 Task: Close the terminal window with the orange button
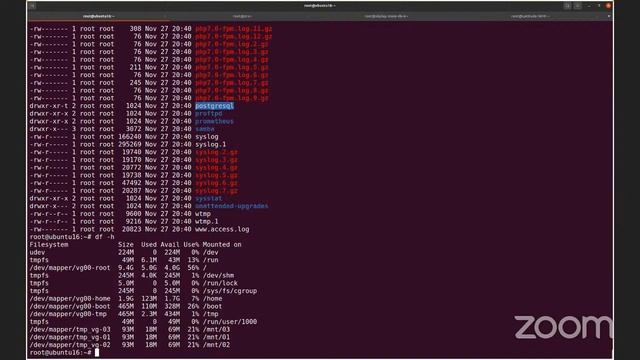(608, 6)
